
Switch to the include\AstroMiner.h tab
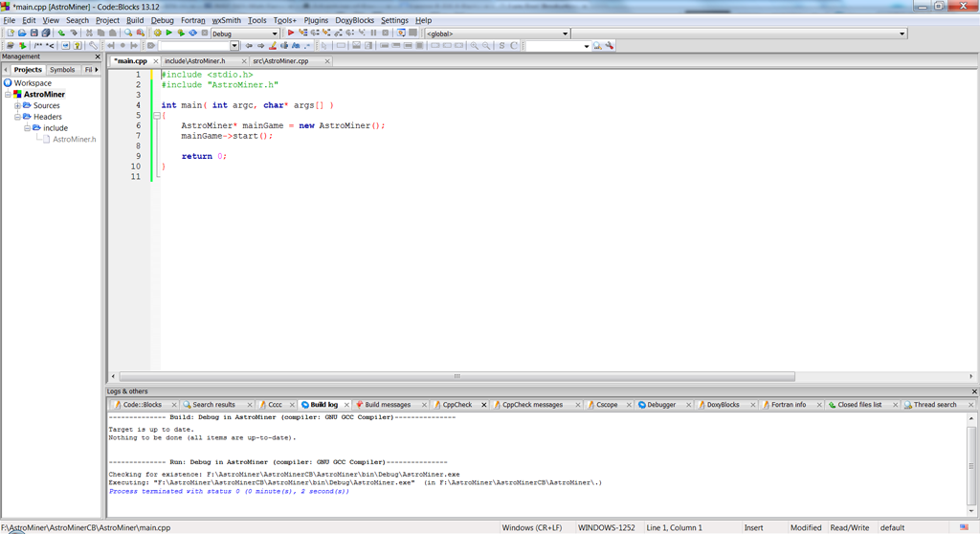pyautogui.click(x=195, y=61)
